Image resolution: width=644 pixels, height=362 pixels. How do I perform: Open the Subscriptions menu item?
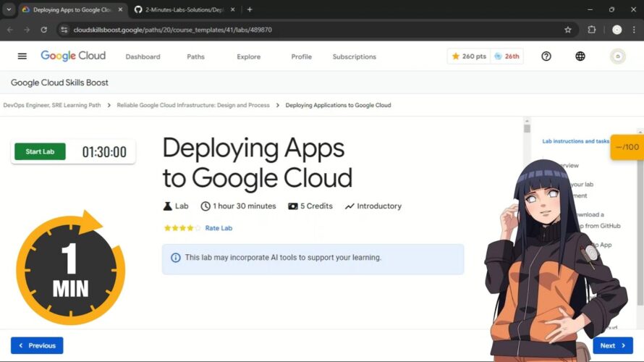click(x=355, y=56)
